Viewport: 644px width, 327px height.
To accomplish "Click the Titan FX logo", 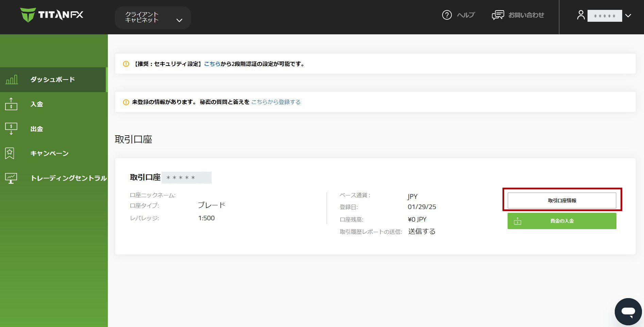I will tap(52, 15).
